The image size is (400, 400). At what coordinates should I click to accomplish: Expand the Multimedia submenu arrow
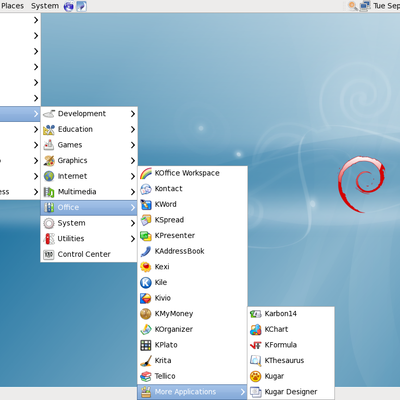[133, 192]
